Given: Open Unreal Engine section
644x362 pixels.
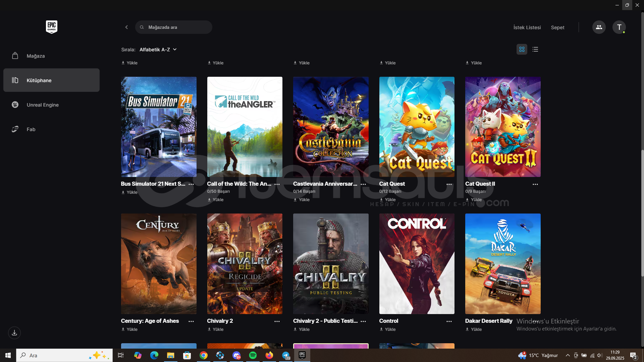Looking at the screenshot, I should [51, 105].
